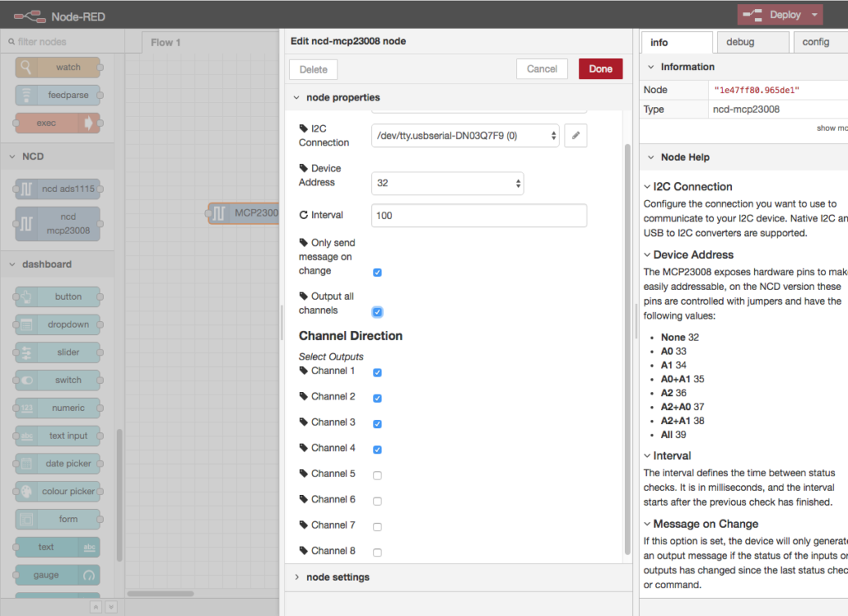Select the ncd ads1115 node
The height and width of the screenshot is (616, 848).
[59, 189]
